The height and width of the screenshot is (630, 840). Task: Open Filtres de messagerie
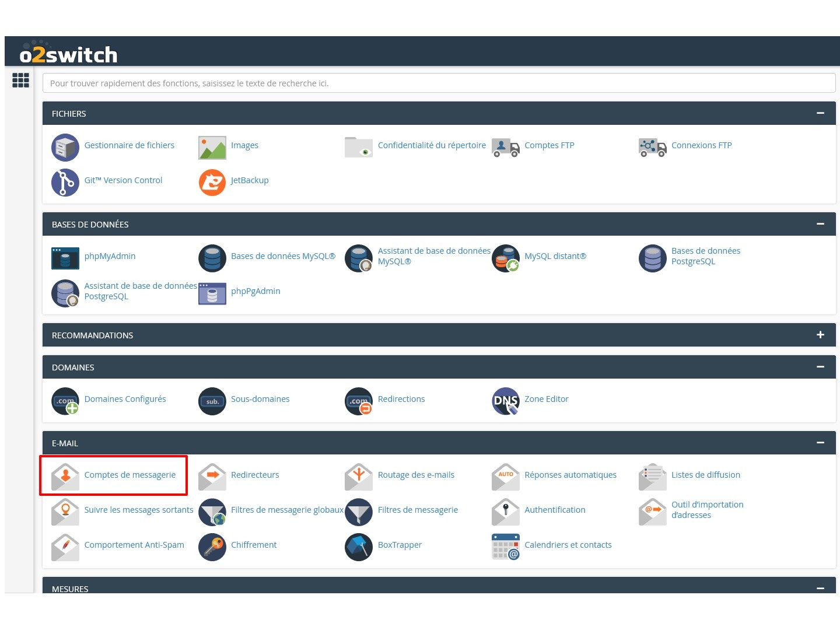418,510
